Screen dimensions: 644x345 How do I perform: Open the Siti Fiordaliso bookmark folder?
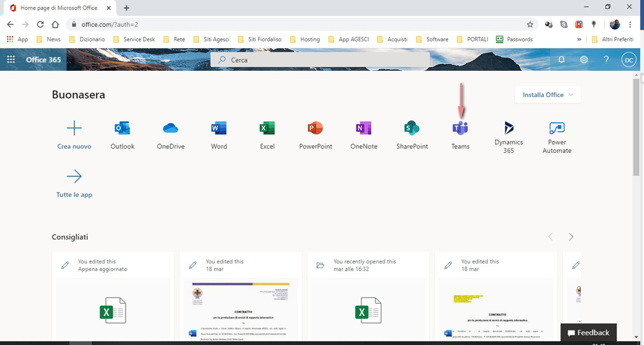(259, 40)
